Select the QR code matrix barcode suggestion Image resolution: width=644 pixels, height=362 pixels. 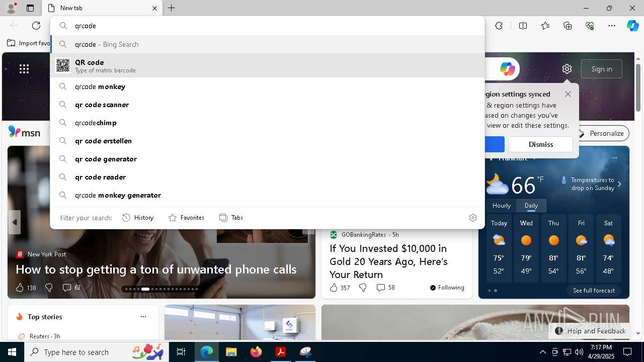267,65
